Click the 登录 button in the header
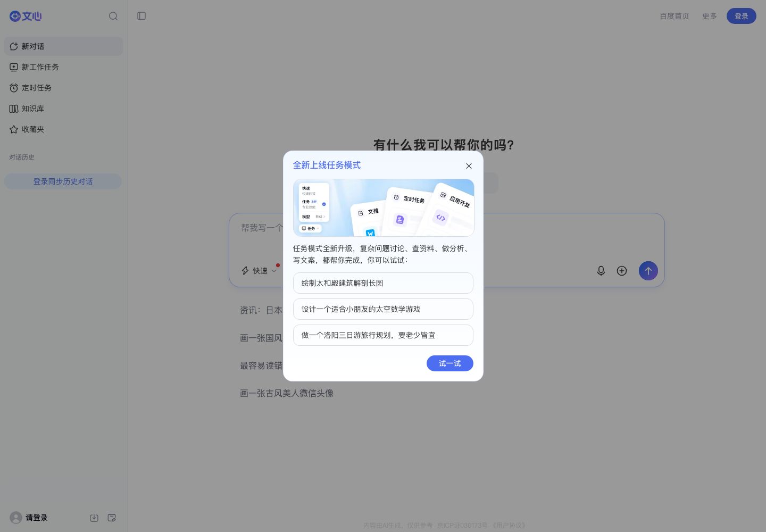The image size is (766, 532). [742, 16]
